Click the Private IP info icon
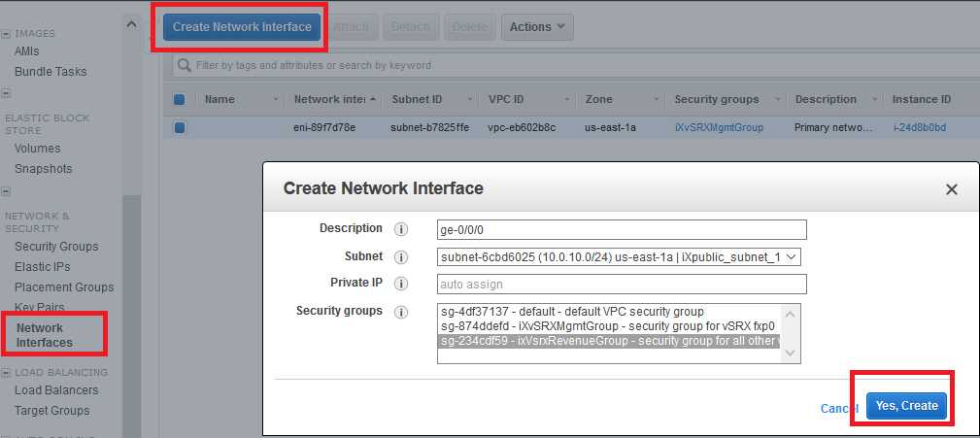Viewport: 980px width, 438px height. 400,284
